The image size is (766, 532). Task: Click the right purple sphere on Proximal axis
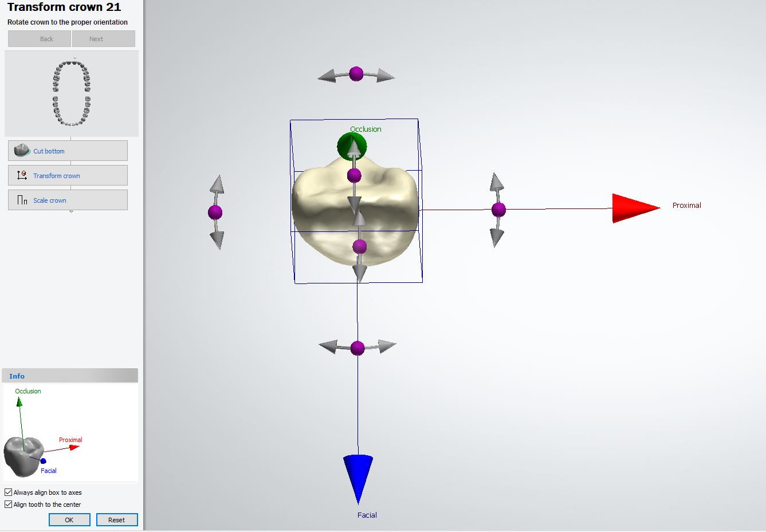(498, 210)
